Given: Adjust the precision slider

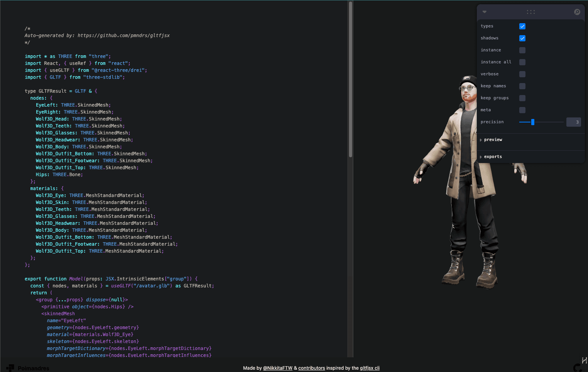Looking at the screenshot, I should click(x=533, y=122).
